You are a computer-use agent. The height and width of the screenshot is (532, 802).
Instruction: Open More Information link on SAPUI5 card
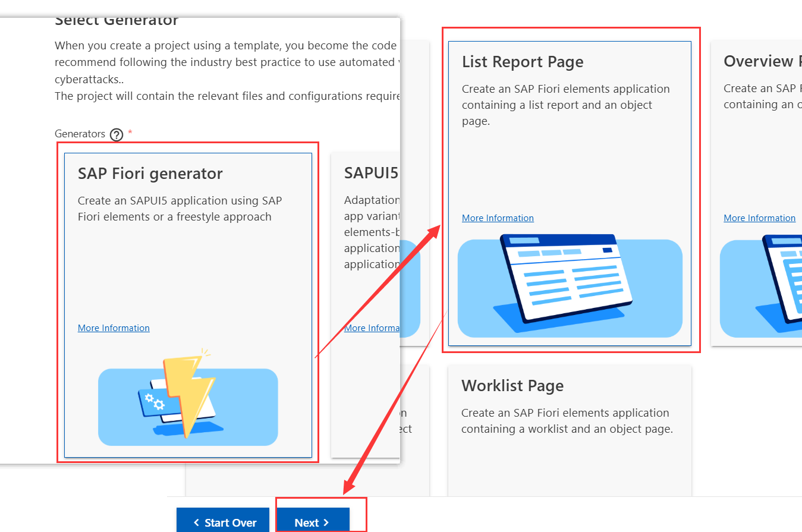[372, 328]
